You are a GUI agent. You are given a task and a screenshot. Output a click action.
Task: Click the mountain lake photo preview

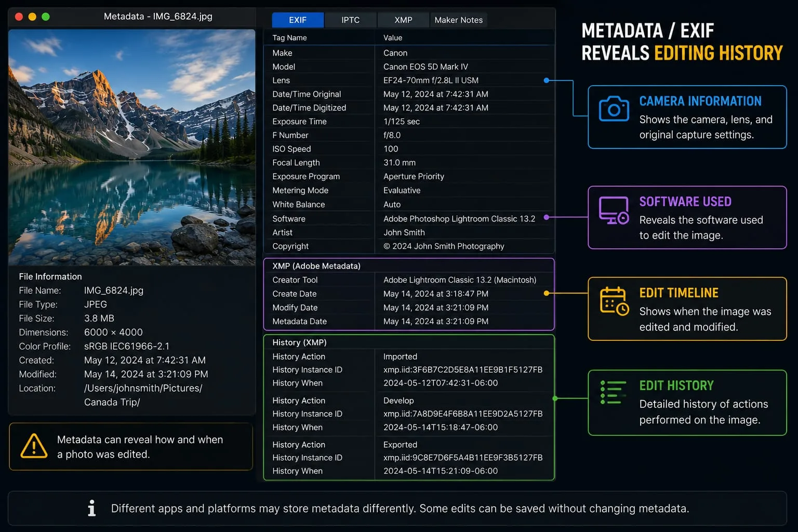click(x=132, y=148)
